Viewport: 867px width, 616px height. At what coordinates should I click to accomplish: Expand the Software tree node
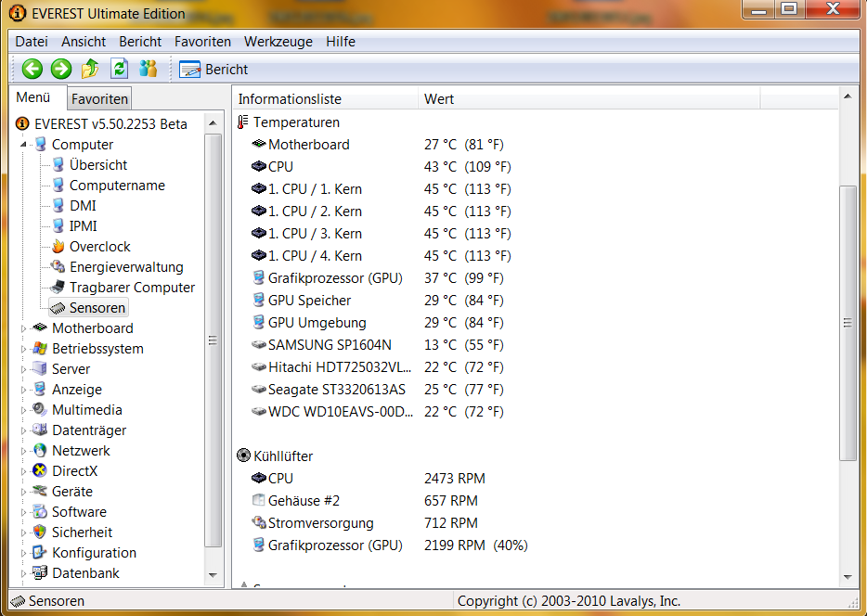(23, 513)
